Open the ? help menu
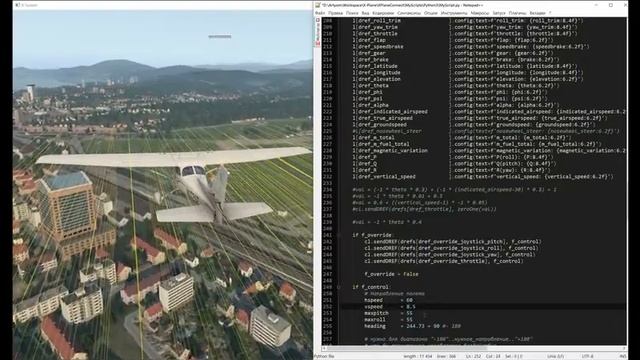 (550, 13)
